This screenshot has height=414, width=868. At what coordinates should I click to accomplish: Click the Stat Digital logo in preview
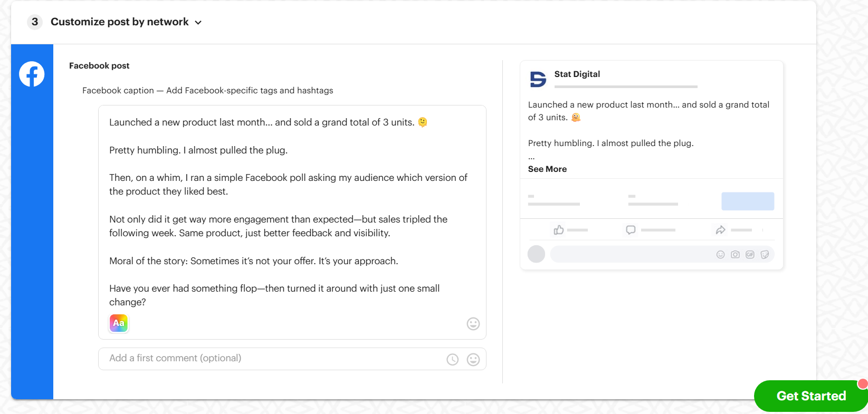[538, 79]
